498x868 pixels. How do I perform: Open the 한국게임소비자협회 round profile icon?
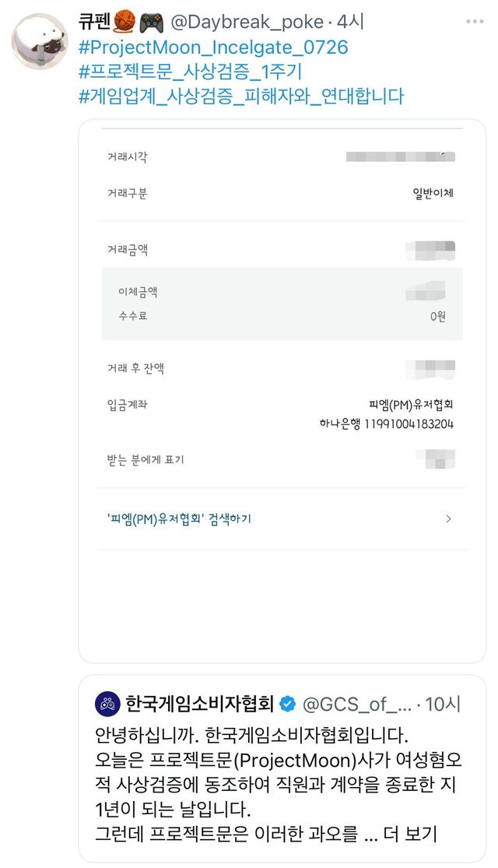click(107, 705)
